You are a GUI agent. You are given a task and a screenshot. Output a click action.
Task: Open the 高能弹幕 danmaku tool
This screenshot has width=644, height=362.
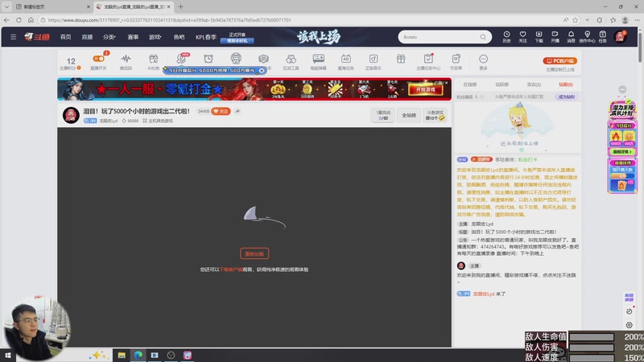[318, 62]
